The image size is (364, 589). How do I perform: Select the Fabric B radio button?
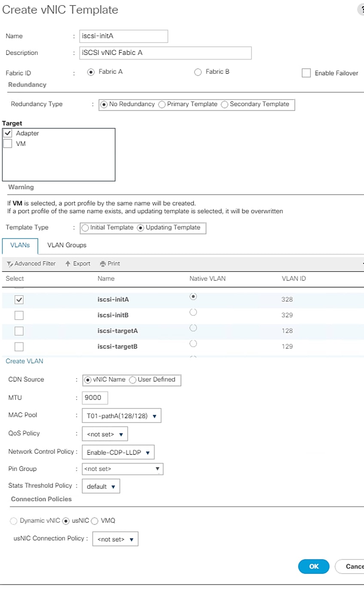coord(198,72)
